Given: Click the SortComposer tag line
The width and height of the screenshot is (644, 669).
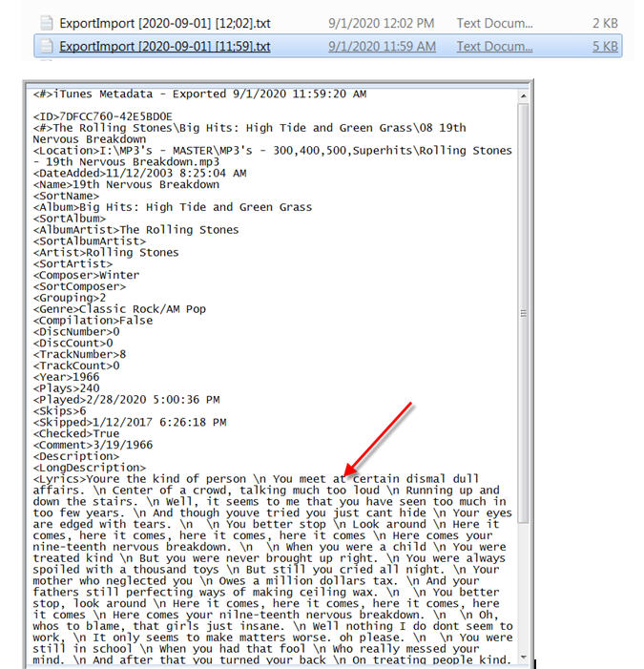Looking at the screenshot, I should (x=80, y=286).
